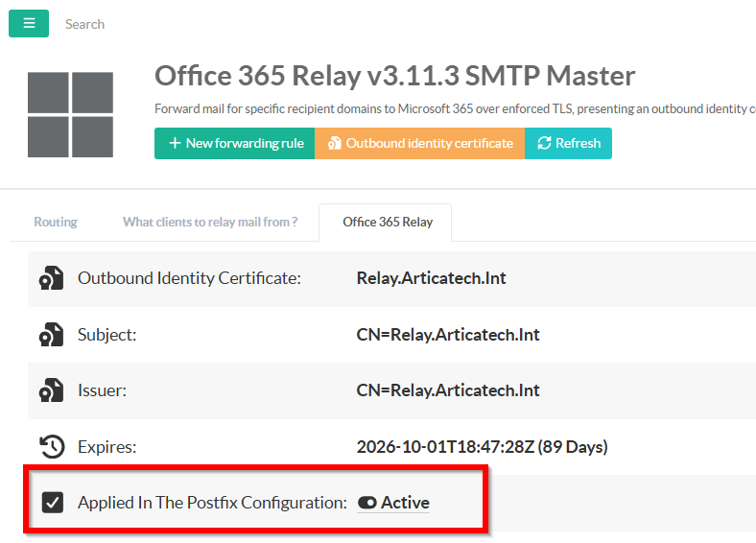The image size is (756, 543).
Task: Click the Relay.Articatech.Int certificate name value
Action: click(x=431, y=278)
